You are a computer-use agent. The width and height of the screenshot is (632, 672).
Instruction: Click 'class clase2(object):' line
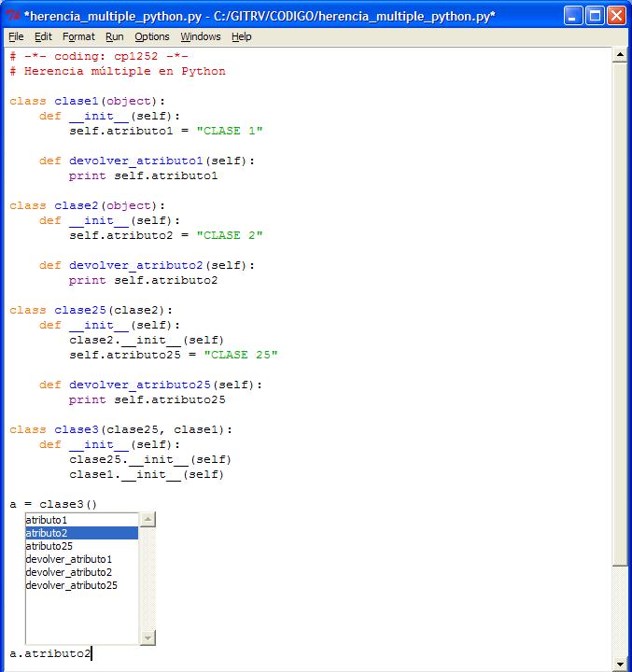88,205
